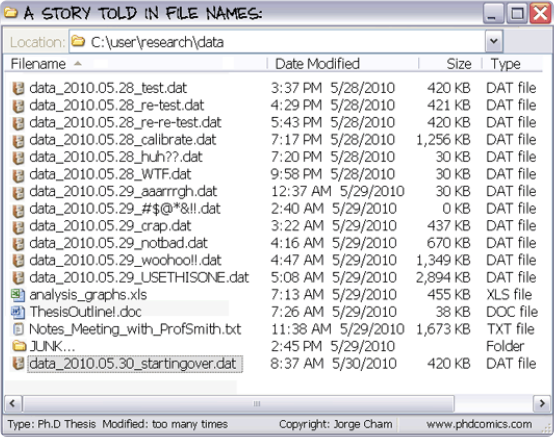Click the text file icon for Notes_Meeting_with_ProfSmith.txt
This screenshot has width=554, height=437.
[x=18, y=329]
